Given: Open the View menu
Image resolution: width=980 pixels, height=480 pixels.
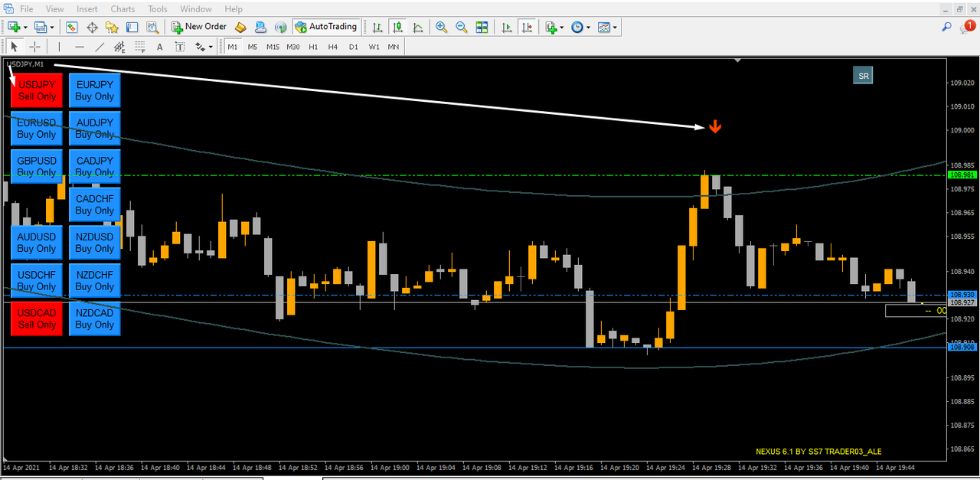Looking at the screenshot, I should click(x=55, y=9).
